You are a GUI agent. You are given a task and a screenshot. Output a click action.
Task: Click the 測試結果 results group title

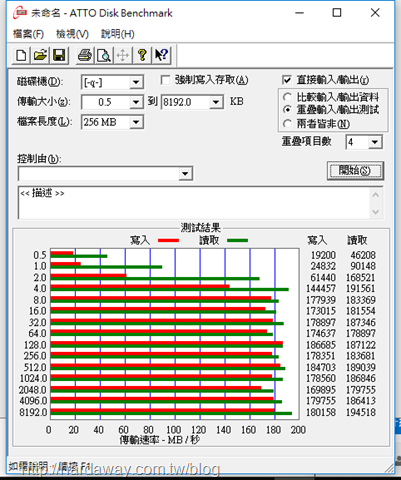coord(201,228)
